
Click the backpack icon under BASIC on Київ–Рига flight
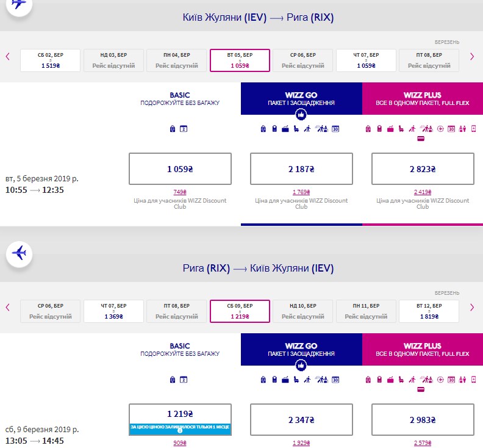173,129
